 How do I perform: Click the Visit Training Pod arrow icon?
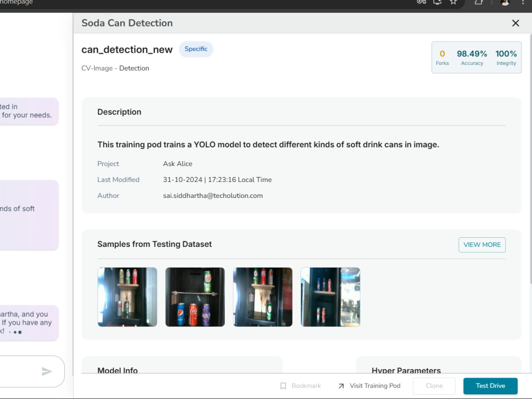coord(342,386)
